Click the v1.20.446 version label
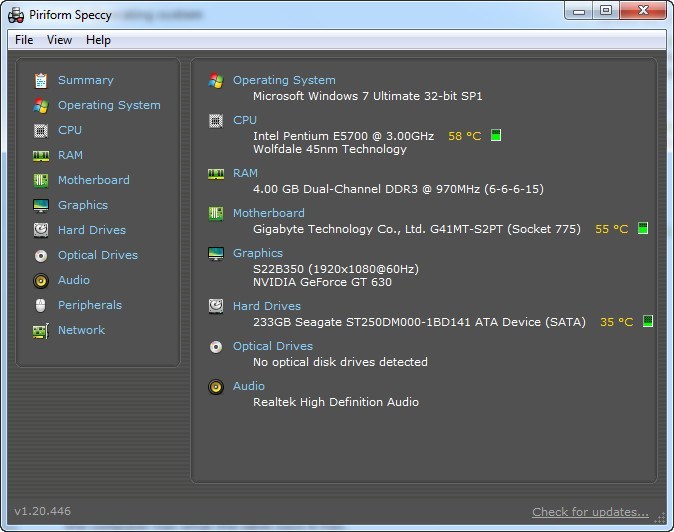Screen dimensions: 674x532 coord(43,511)
